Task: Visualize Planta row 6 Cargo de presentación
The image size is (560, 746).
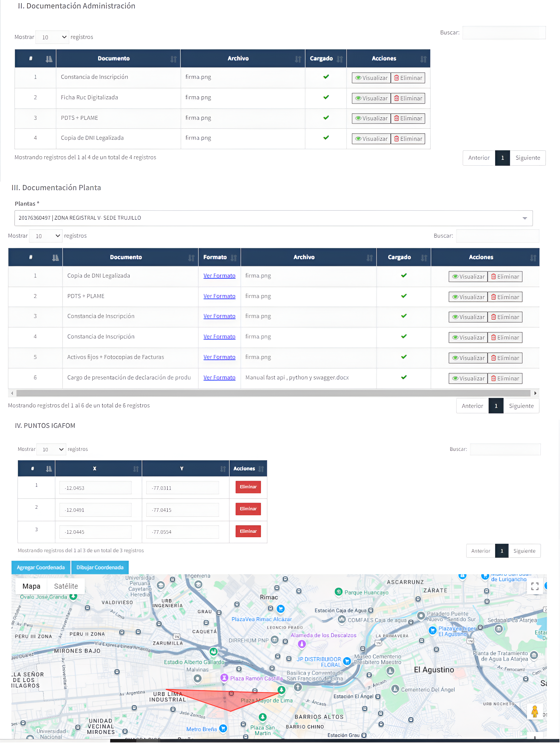Action: click(x=468, y=378)
